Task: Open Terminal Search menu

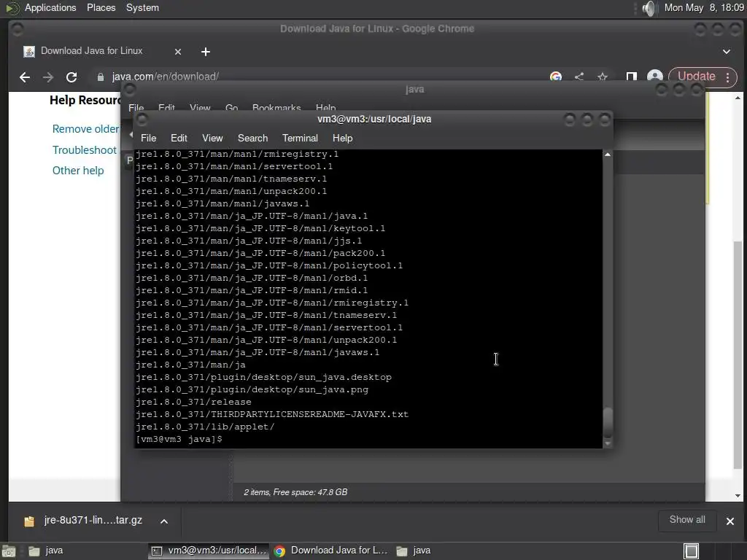Action: [x=252, y=138]
